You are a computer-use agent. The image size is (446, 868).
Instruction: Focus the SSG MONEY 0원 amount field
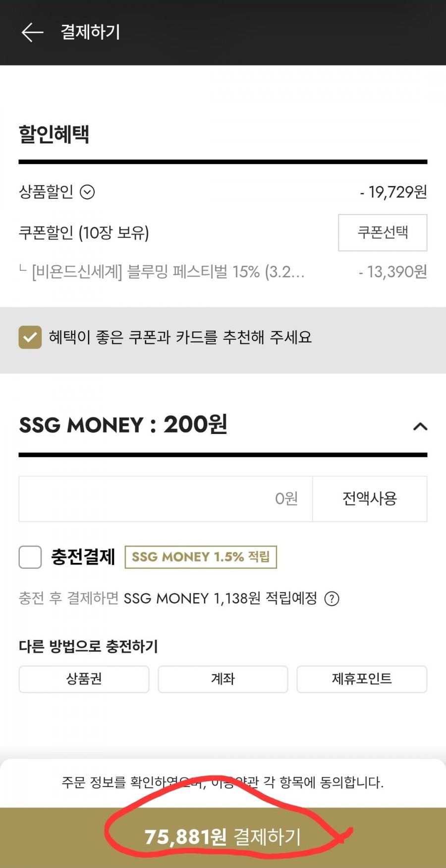click(166, 498)
